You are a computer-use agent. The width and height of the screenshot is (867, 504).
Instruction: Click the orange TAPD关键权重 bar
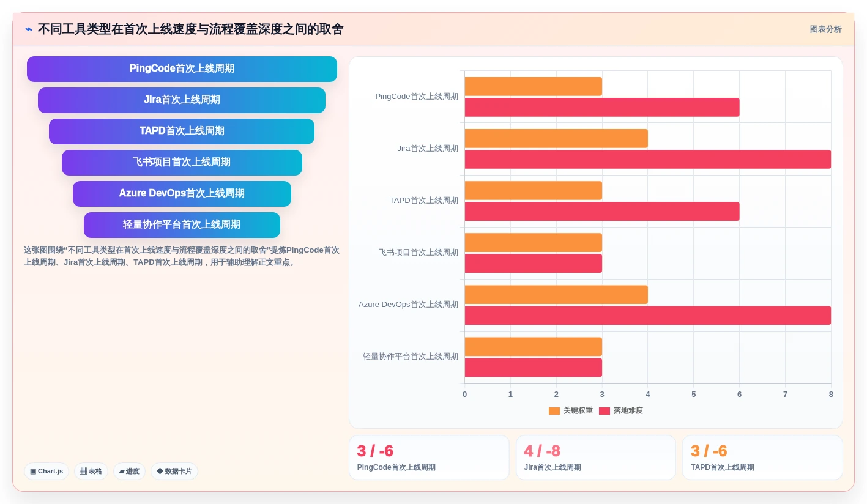pos(534,190)
